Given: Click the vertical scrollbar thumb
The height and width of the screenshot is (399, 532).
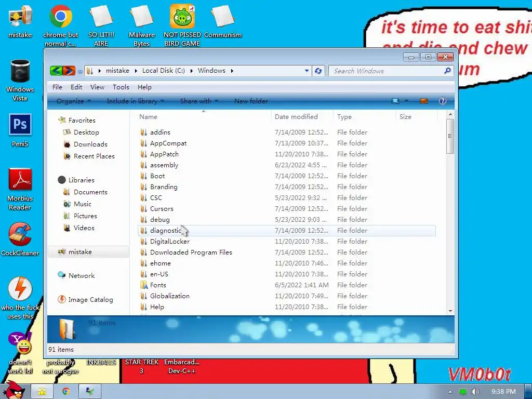Looking at the screenshot, I should tap(450, 136).
